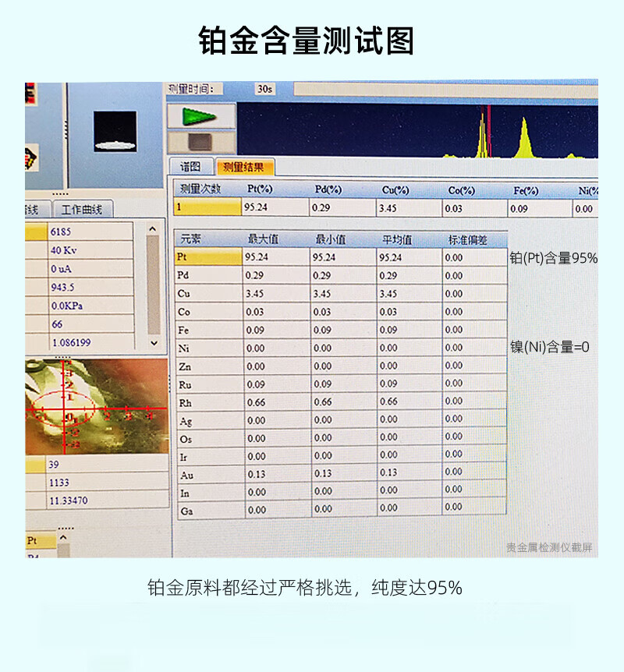The height and width of the screenshot is (672, 624).
Task: Click the Fe(%) column header
Action: (526, 191)
